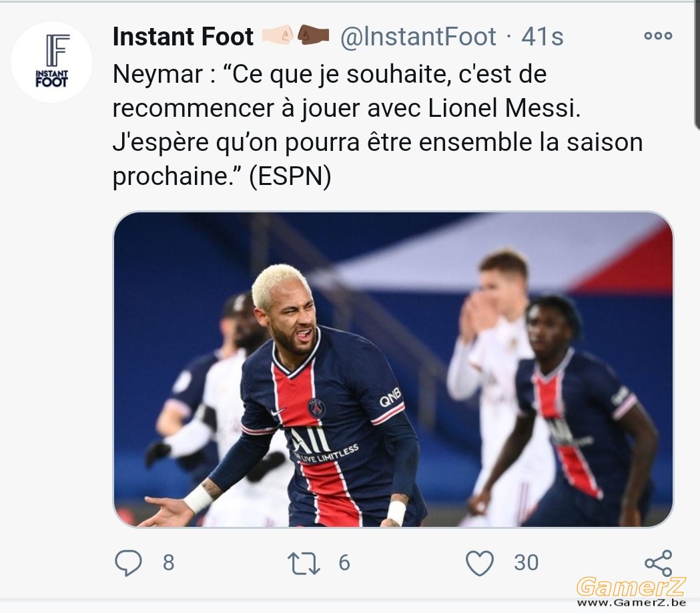This screenshot has width=700, height=613.
Task: Visit the @InstantFoot handle link
Action: (418, 36)
